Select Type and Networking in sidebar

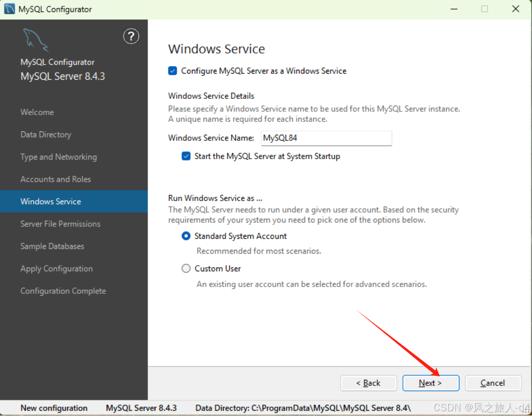coord(59,157)
